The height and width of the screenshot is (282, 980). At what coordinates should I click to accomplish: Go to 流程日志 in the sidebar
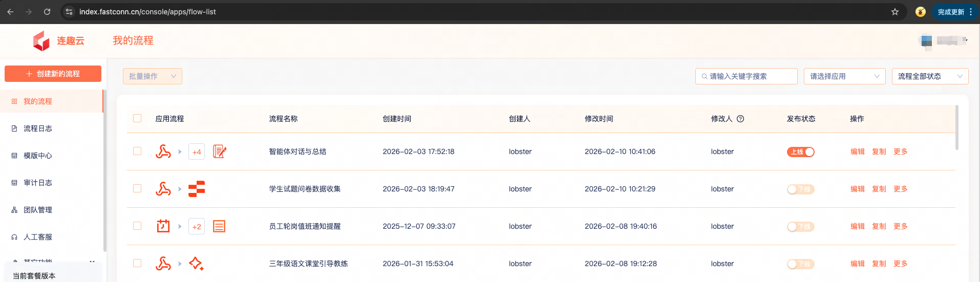point(38,128)
